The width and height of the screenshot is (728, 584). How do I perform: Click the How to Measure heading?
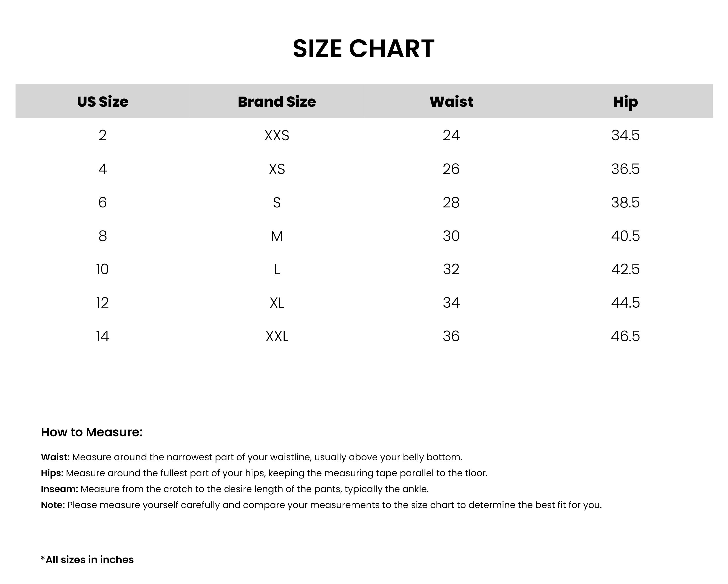pos(91,432)
